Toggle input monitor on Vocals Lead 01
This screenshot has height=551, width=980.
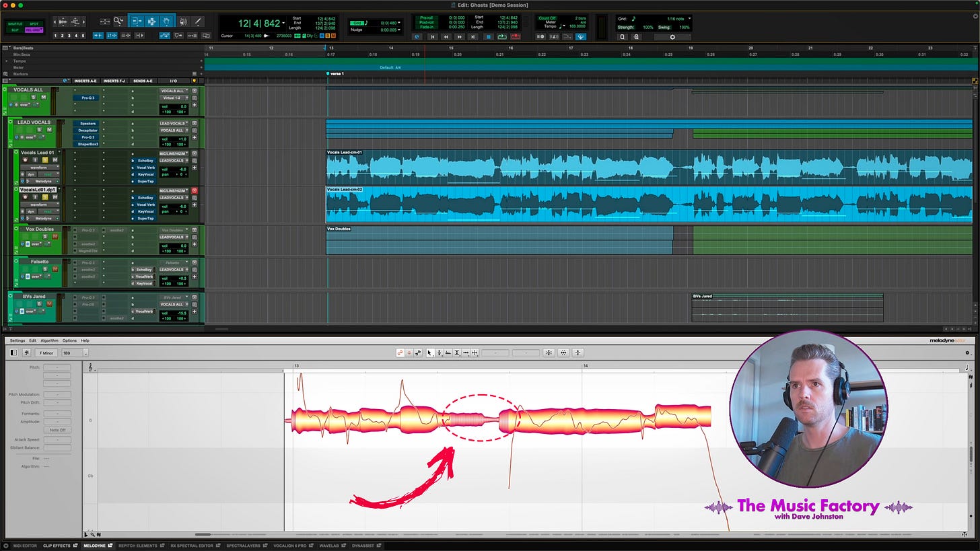35,160
